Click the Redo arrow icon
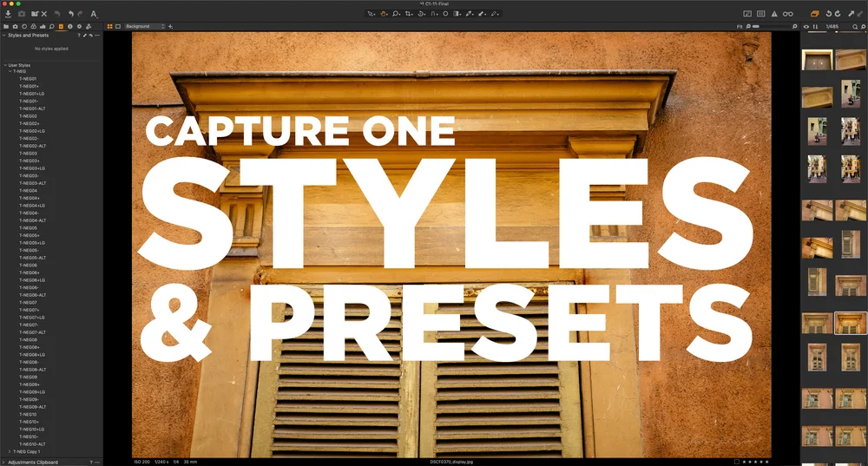This screenshot has width=868, height=466. click(x=81, y=13)
